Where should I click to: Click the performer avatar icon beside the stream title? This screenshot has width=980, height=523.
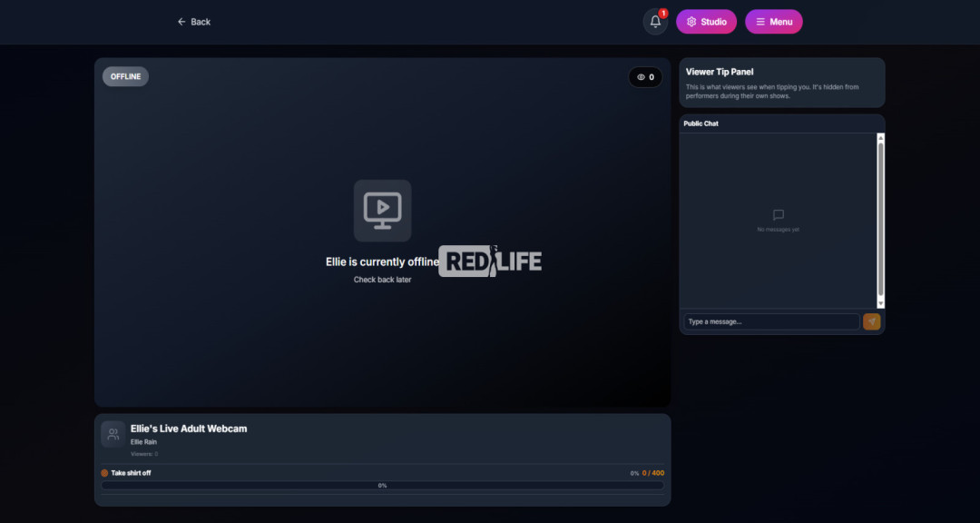[x=113, y=434]
